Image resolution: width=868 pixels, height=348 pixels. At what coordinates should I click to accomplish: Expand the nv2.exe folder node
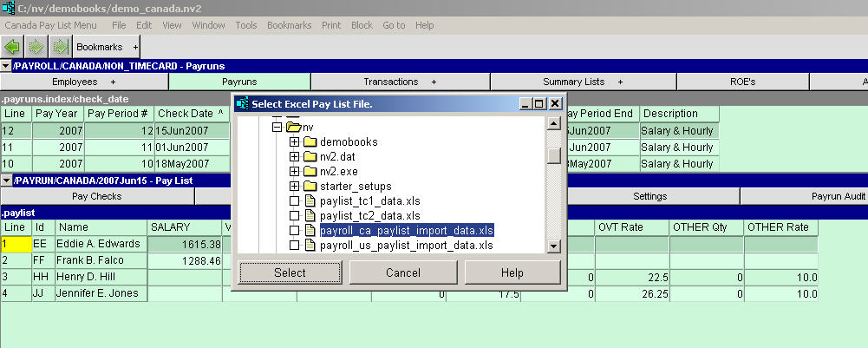pos(295,171)
